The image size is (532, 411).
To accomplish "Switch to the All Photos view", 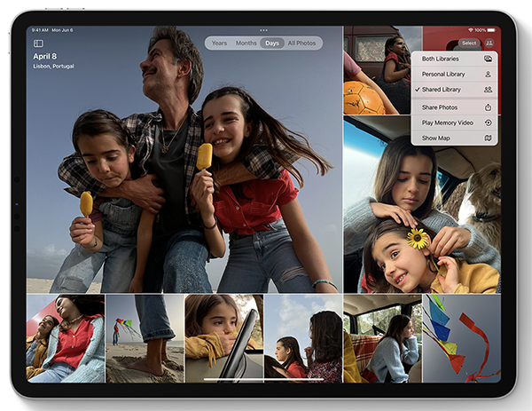I will (302, 43).
